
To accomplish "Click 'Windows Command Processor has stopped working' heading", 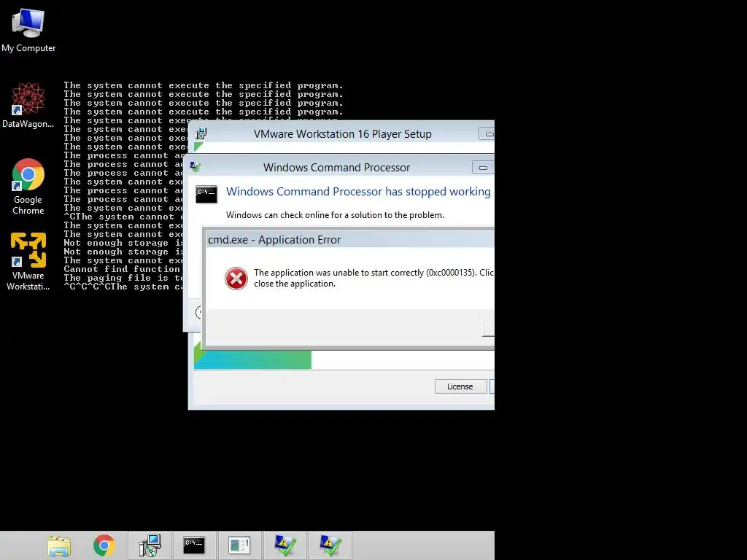I will 358,192.
